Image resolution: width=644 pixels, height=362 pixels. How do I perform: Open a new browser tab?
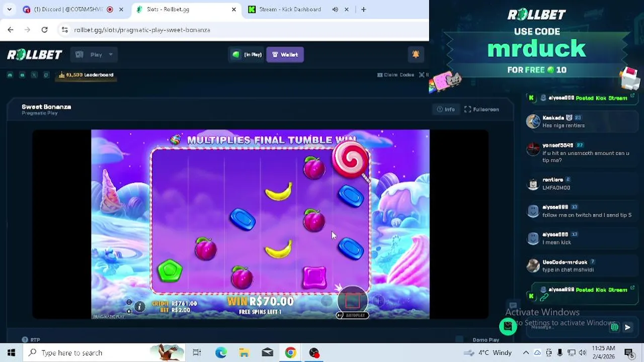coord(363,9)
